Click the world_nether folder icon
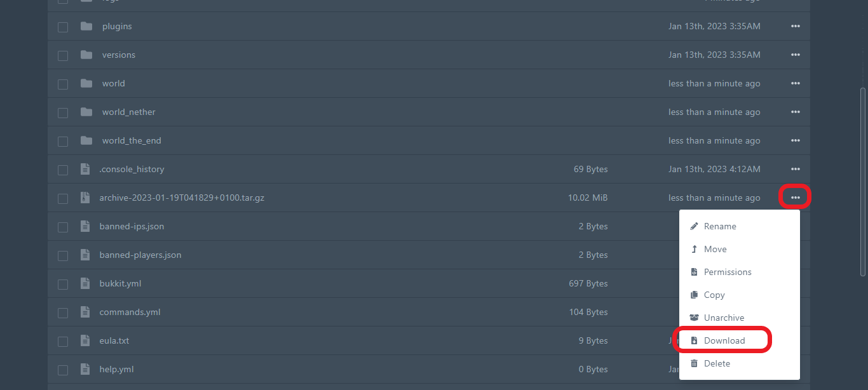 pyautogui.click(x=86, y=112)
